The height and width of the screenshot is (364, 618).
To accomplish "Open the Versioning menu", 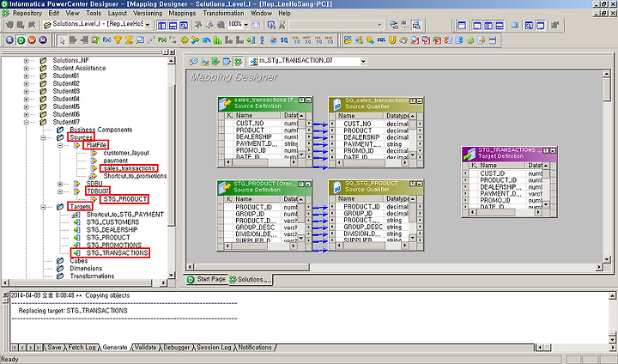I will click(148, 13).
